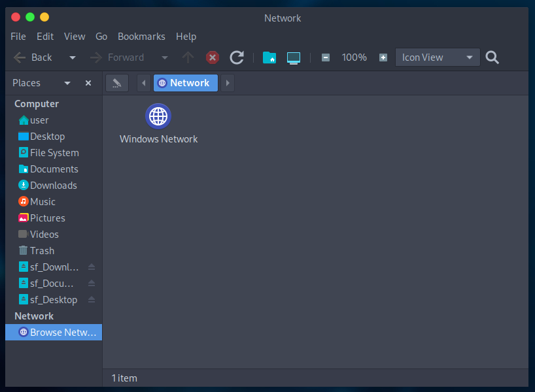Click the Network section heading in sidebar

pyautogui.click(x=34, y=316)
